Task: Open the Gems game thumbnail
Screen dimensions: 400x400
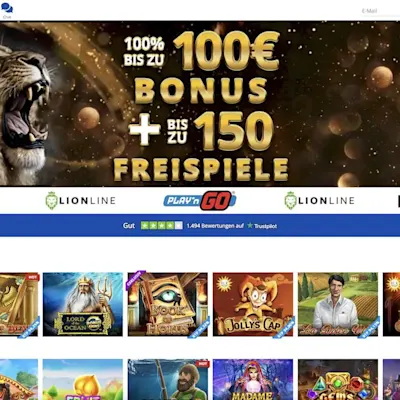Action: [x=338, y=379]
